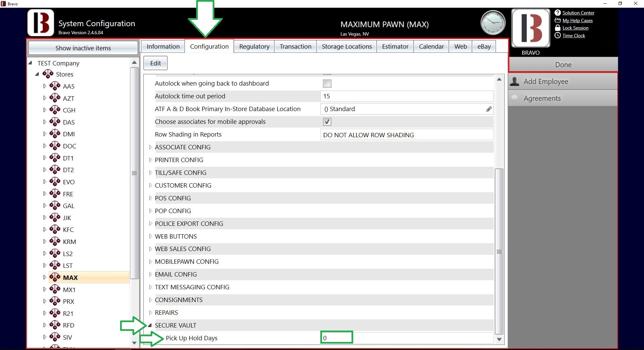Expand PRINTER CONFIG section
Image resolution: width=644 pixels, height=350 pixels.
[151, 160]
